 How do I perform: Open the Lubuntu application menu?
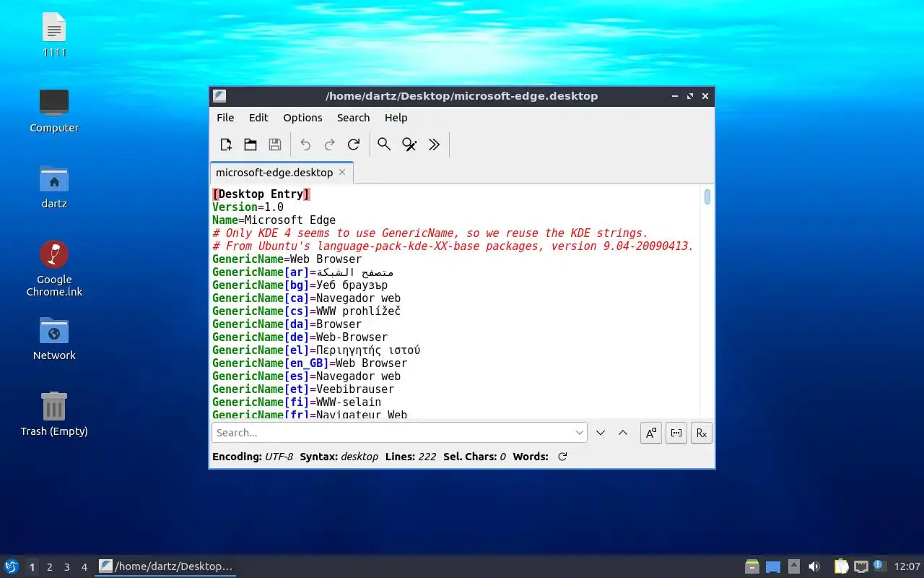[x=12, y=566]
